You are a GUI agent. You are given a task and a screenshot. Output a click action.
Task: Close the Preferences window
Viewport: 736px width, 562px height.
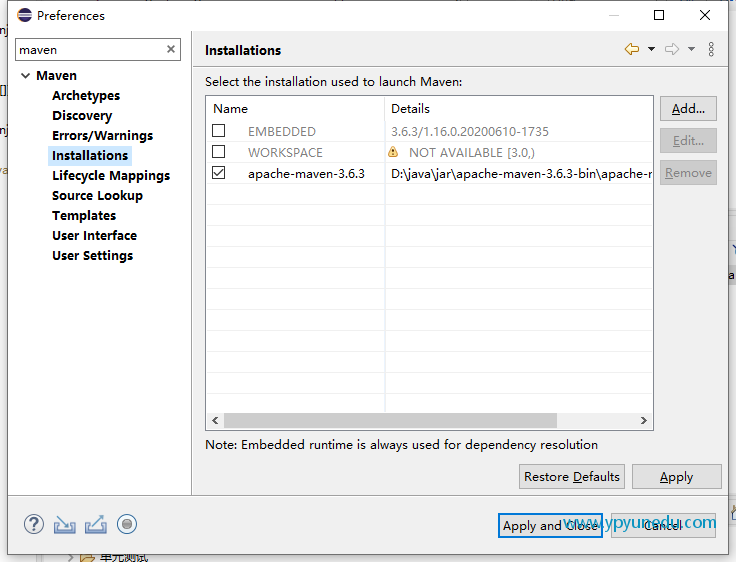[705, 15]
